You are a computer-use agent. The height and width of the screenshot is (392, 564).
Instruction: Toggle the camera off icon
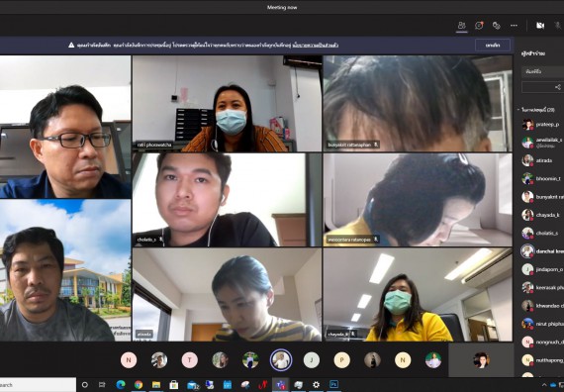(540, 26)
